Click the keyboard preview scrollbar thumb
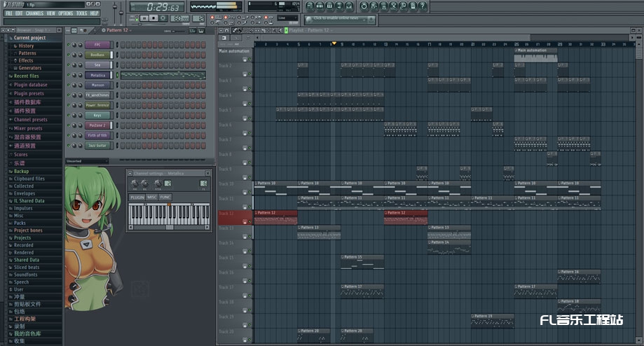 (x=169, y=227)
